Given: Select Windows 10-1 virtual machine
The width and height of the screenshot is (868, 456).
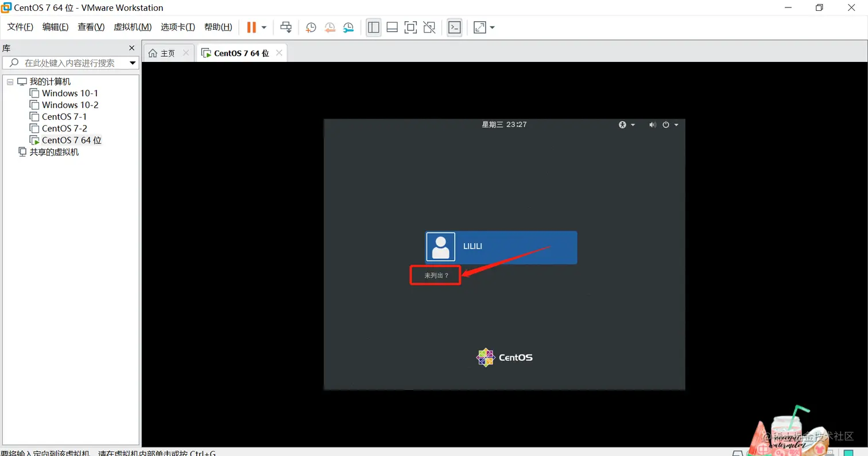Looking at the screenshot, I should click(69, 93).
